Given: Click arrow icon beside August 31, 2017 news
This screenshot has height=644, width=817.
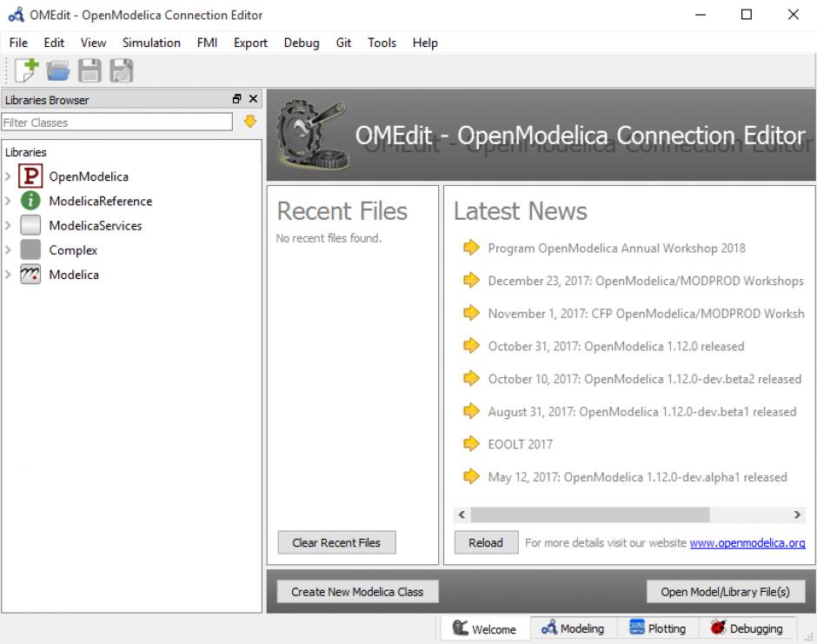Looking at the screenshot, I should (471, 411).
